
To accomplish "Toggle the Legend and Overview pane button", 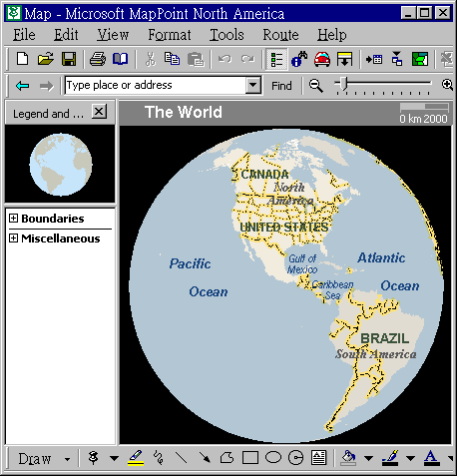I will click(x=276, y=59).
